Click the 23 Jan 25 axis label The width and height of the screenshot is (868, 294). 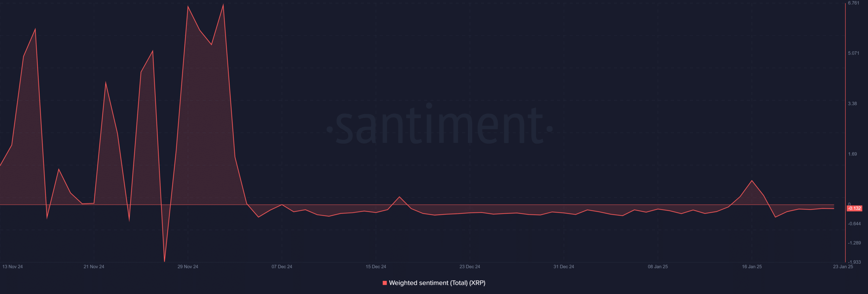point(843,267)
